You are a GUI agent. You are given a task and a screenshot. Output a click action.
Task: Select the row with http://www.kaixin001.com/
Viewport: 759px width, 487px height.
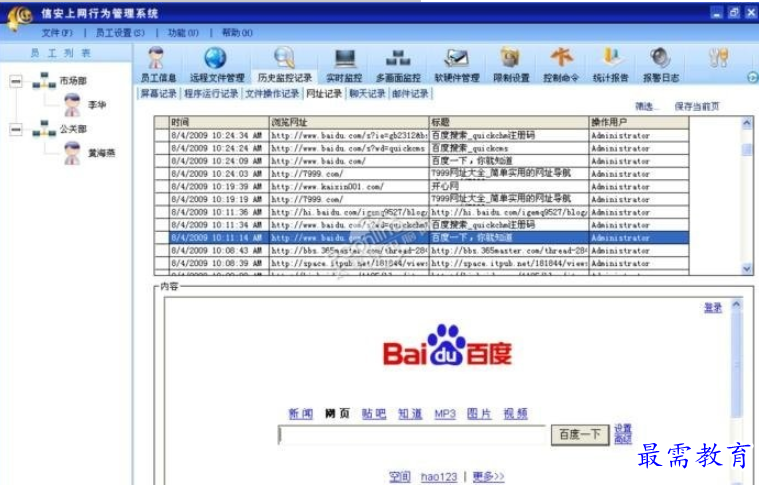tap(422, 186)
